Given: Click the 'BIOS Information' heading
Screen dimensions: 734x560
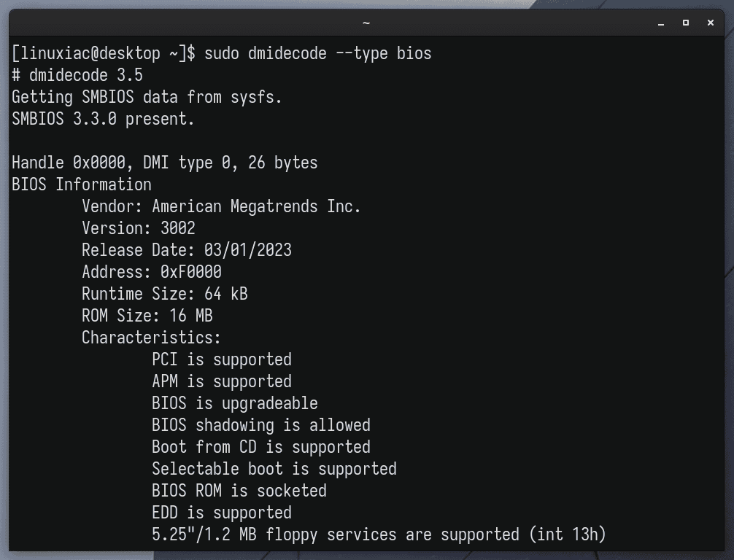Looking at the screenshot, I should coord(82,184).
